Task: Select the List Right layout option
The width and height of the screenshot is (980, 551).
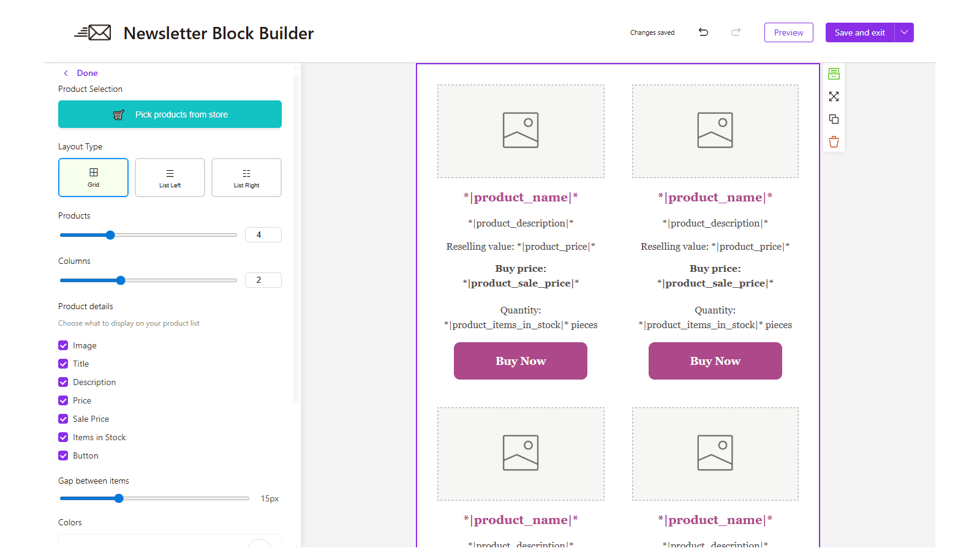Action: 246,178
